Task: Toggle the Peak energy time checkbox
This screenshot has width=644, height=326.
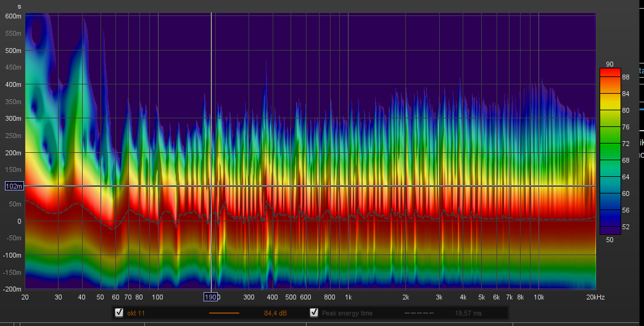Action: (x=314, y=313)
